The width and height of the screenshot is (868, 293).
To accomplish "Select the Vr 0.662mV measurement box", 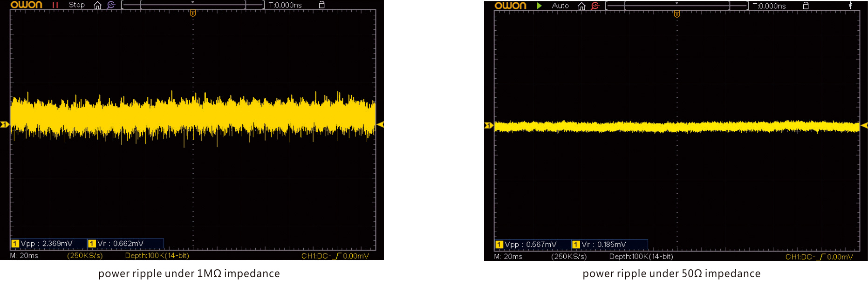I will tap(125, 244).
